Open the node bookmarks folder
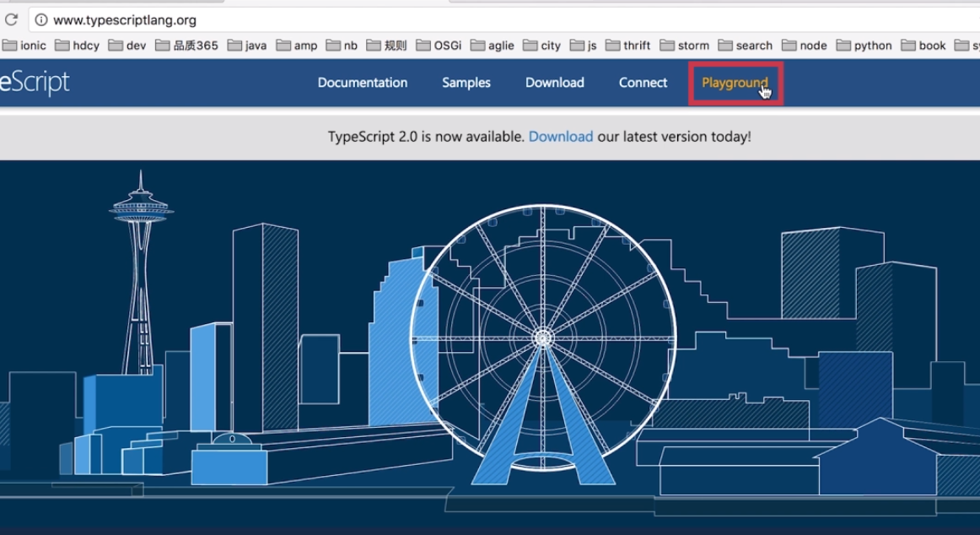 [805, 46]
